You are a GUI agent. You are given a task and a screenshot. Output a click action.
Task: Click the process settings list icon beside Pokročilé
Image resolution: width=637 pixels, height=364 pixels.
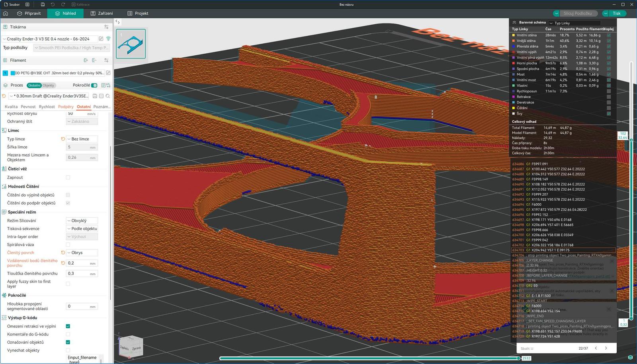[103, 85]
